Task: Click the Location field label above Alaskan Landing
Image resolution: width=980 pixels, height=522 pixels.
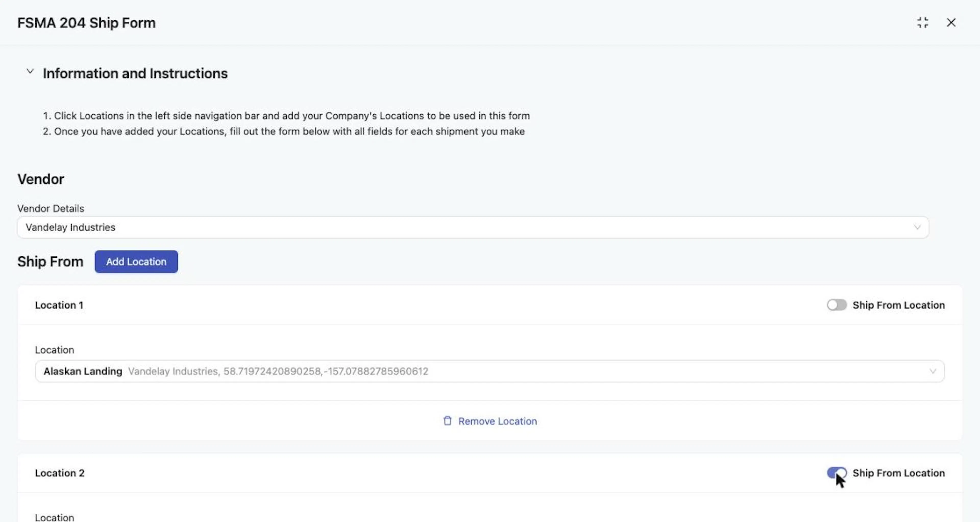Action: [54, 350]
